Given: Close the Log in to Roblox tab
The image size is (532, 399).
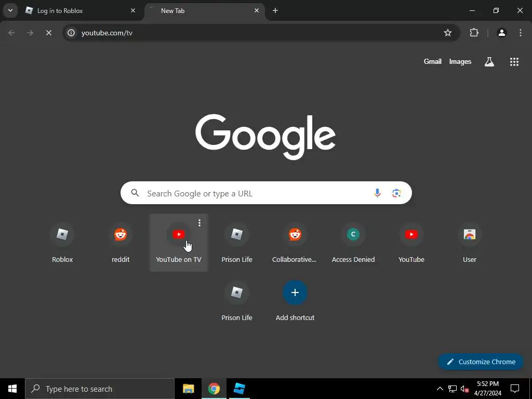Looking at the screenshot, I should (133, 10).
